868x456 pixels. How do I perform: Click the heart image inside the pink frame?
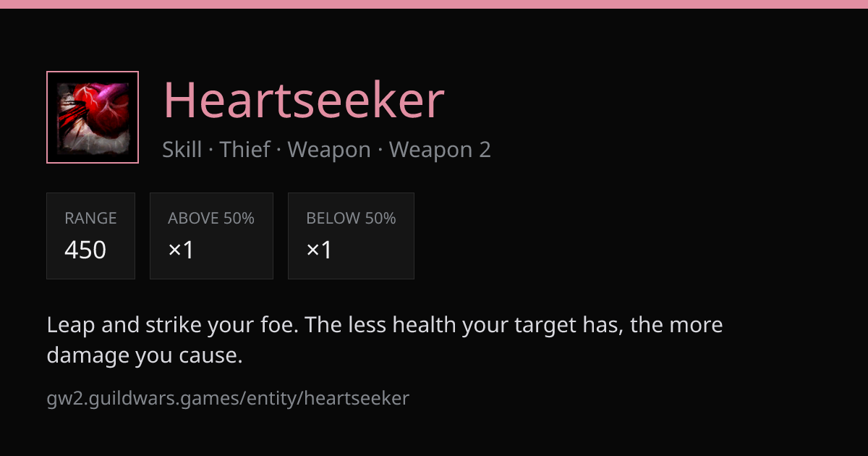(x=93, y=118)
